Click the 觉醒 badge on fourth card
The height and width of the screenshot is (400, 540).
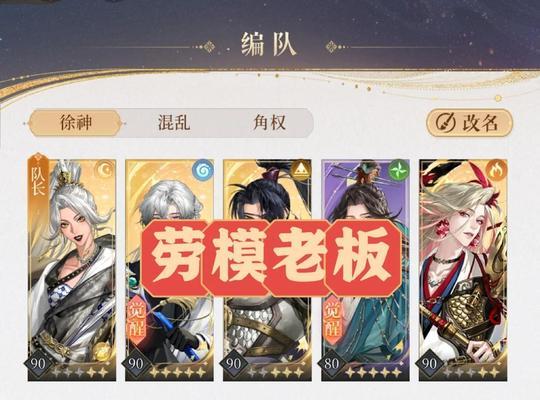pyautogui.click(x=333, y=320)
